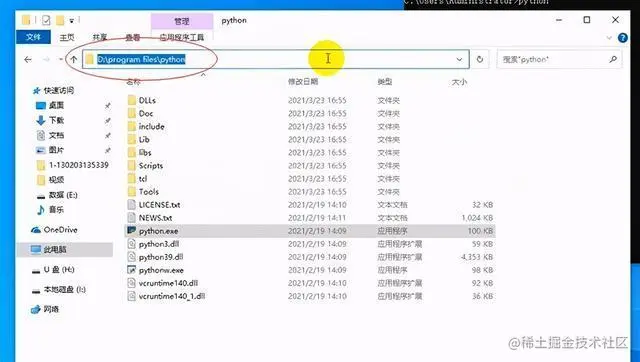Image resolution: width=640 pixels, height=362 pixels.
Task: Open 快速访问 in navigation pane
Action: coord(59,90)
